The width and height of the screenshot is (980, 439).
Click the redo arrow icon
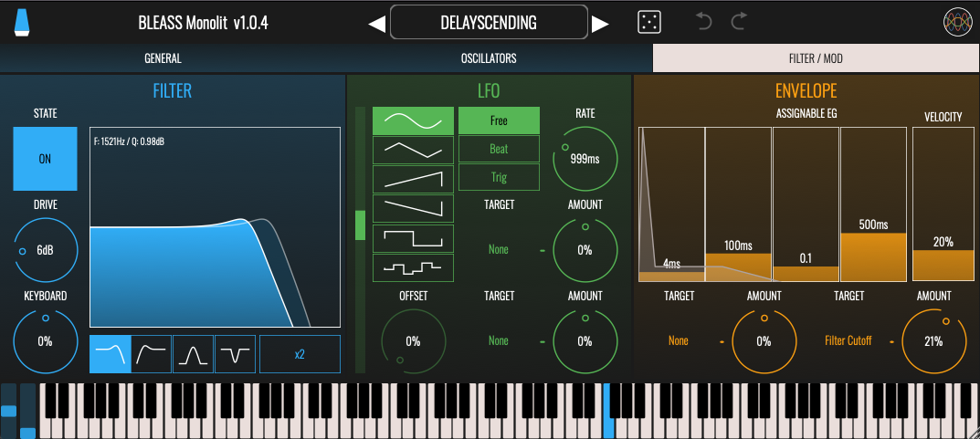click(739, 22)
